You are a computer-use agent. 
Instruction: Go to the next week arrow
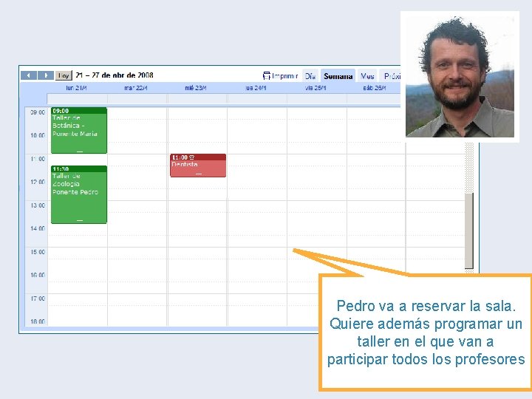click(46, 75)
